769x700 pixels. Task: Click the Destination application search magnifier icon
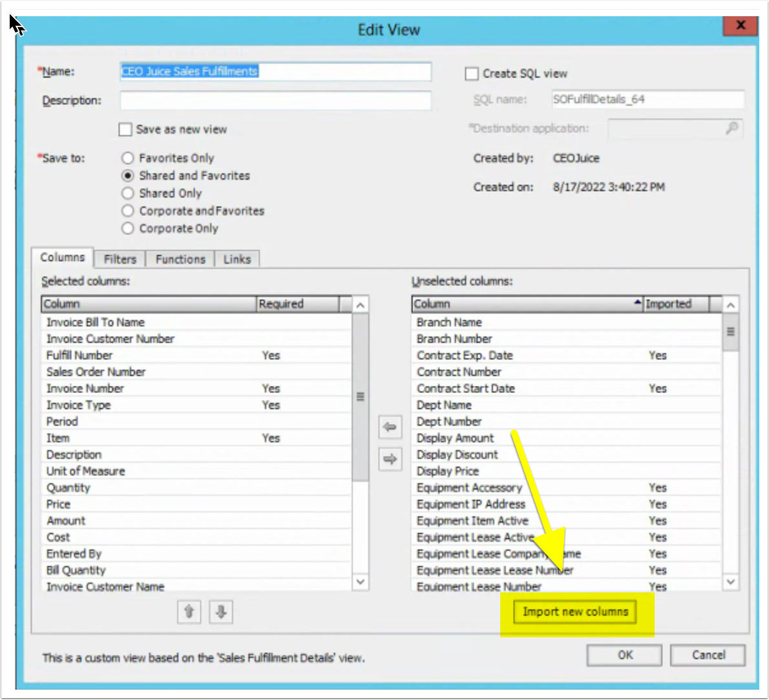[732, 129]
